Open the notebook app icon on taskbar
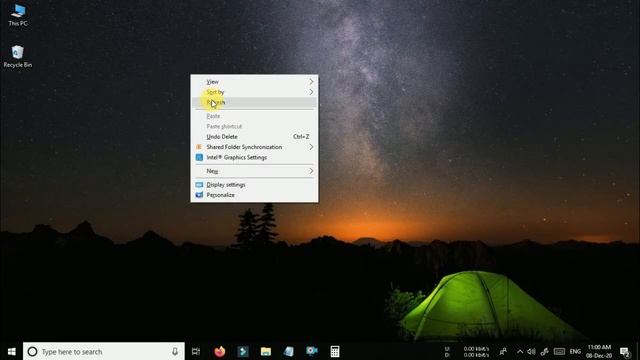The height and width of the screenshot is (360, 640). [x=289, y=351]
